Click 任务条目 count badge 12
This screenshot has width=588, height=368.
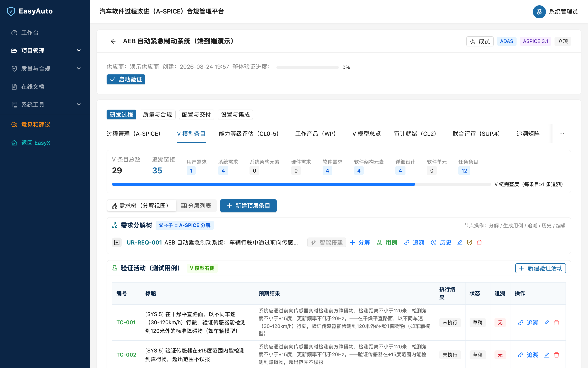pos(464,171)
